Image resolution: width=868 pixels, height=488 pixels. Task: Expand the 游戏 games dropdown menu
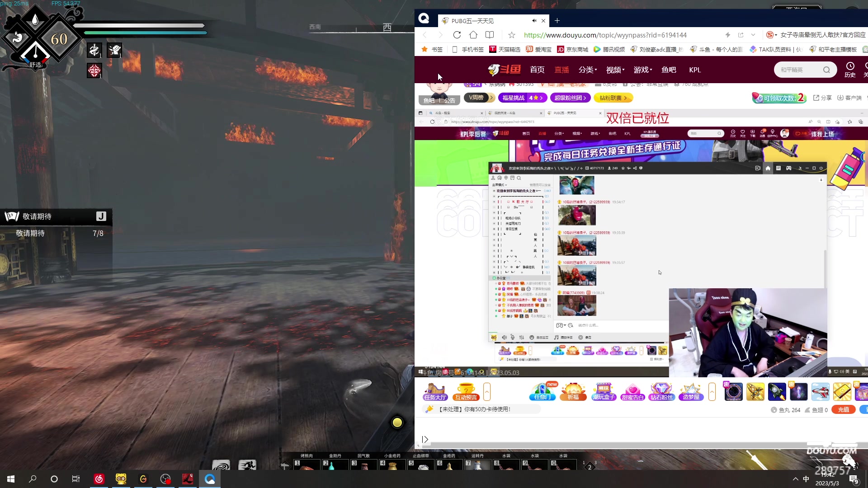coord(643,70)
